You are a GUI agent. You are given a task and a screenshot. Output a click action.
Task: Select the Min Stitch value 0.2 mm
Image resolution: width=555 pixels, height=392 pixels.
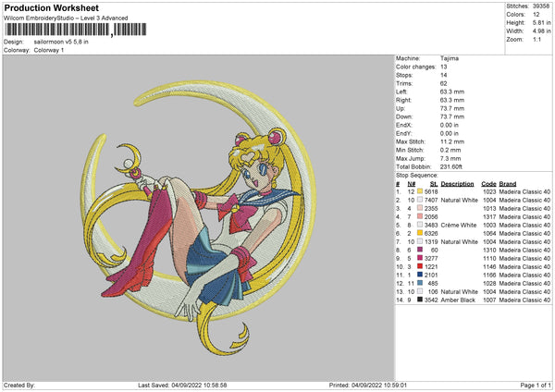tap(450, 150)
